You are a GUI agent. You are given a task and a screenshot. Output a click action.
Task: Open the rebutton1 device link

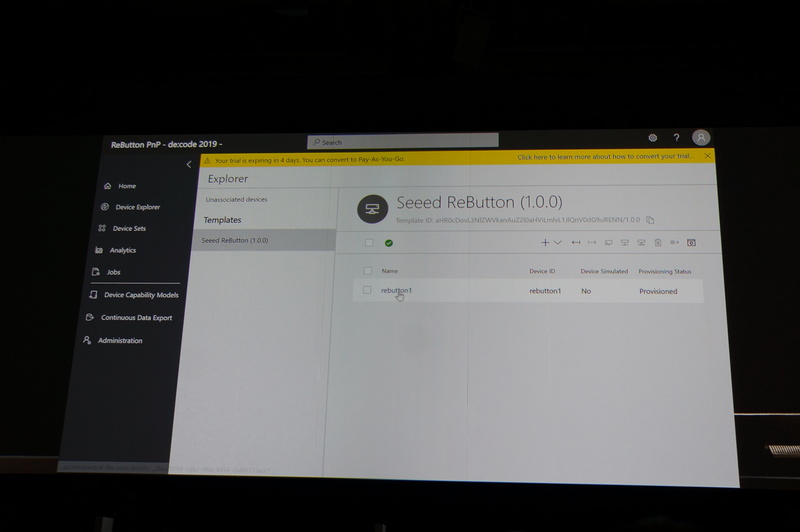point(396,291)
